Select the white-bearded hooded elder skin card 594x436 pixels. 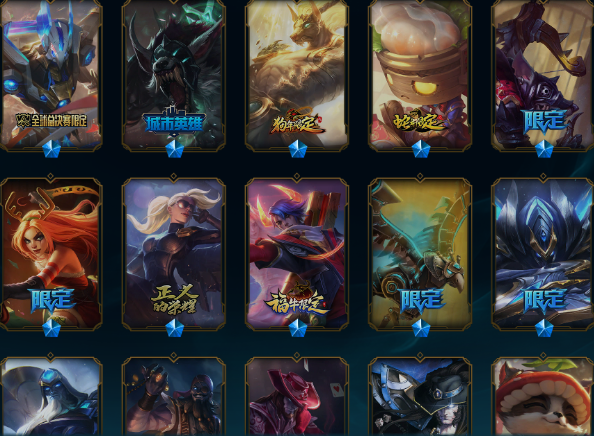(x=51, y=397)
